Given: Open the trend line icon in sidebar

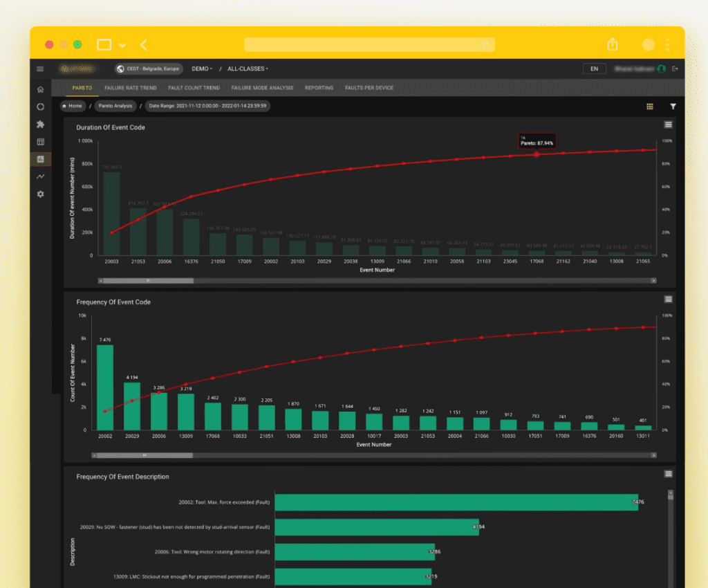Looking at the screenshot, I should pos(40,177).
